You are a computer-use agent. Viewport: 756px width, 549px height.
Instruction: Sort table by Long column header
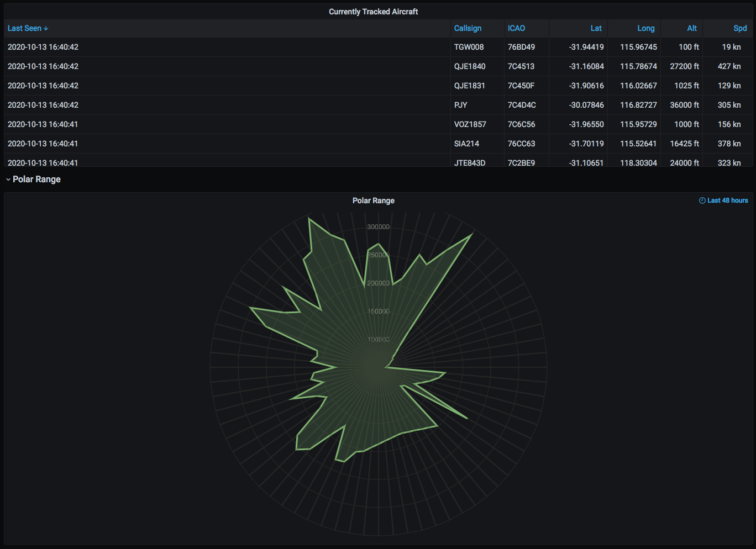point(645,28)
